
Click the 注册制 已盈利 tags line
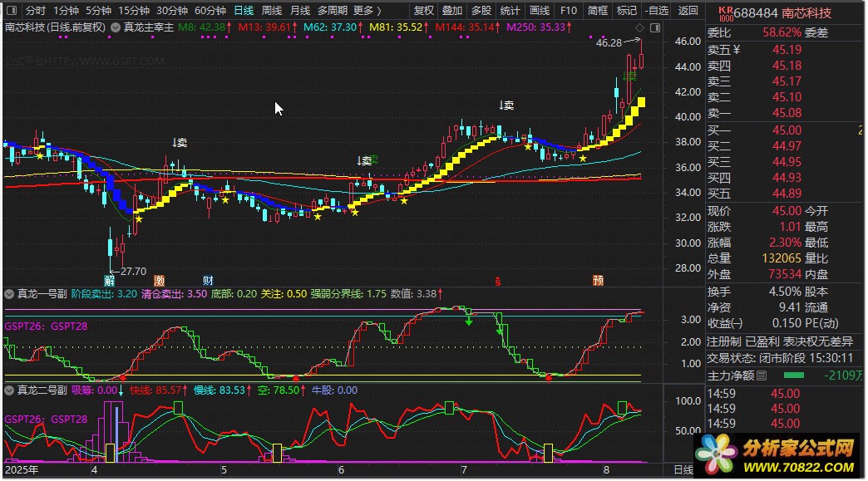point(780,342)
